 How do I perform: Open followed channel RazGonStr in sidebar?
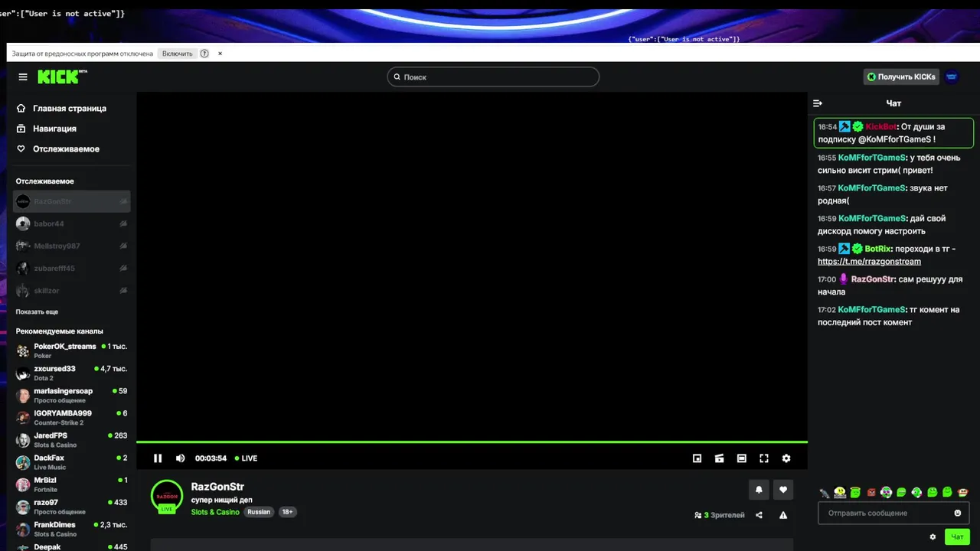[71, 201]
